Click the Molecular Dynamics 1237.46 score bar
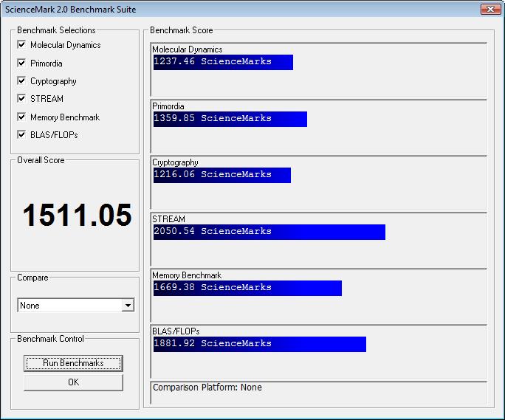This screenshot has height=420, width=505. (x=223, y=62)
